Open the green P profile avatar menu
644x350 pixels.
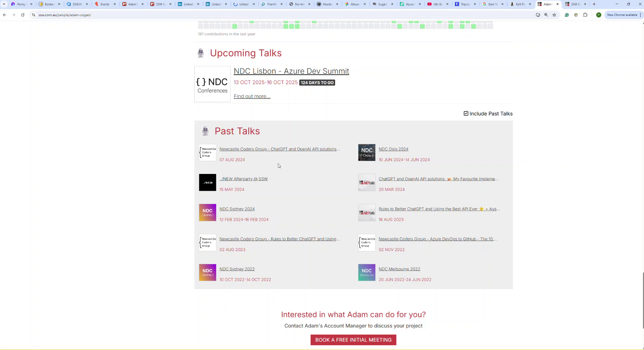[598, 15]
